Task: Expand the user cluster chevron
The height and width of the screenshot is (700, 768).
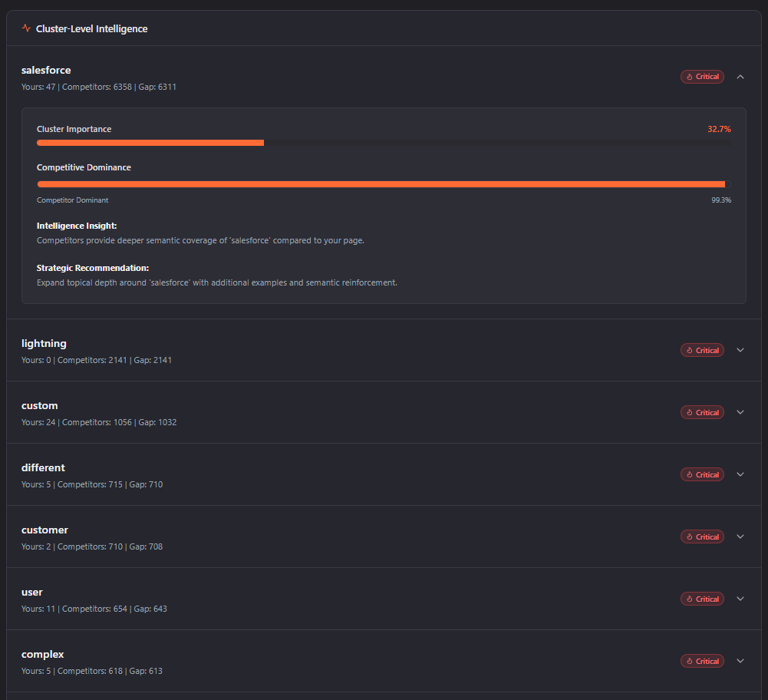Action: click(x=740, y=599)
